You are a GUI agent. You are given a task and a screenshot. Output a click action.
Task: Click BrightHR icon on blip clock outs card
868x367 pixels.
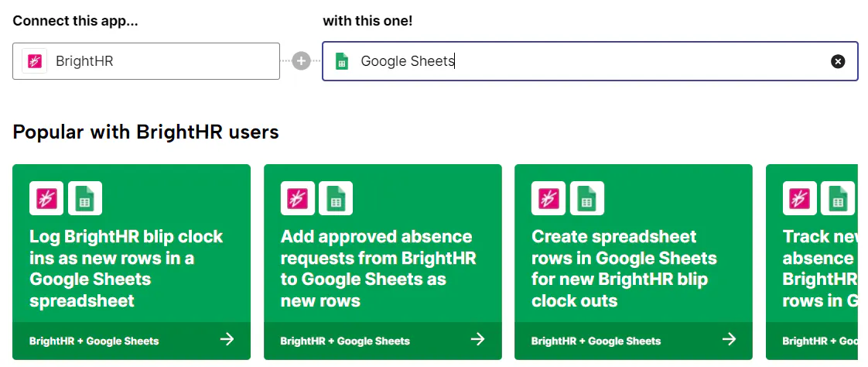(548, 198)
